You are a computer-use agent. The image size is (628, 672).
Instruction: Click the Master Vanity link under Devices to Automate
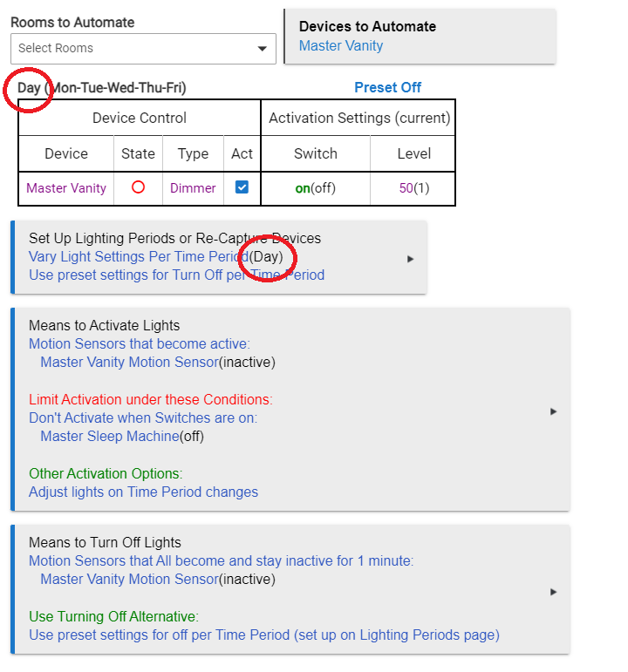click(340, 46)
